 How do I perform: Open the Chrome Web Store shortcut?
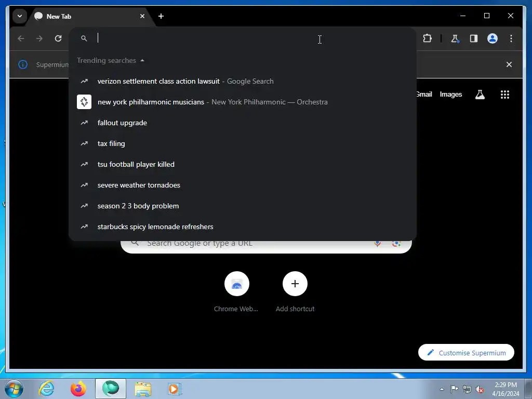click(x=236, y=292)
